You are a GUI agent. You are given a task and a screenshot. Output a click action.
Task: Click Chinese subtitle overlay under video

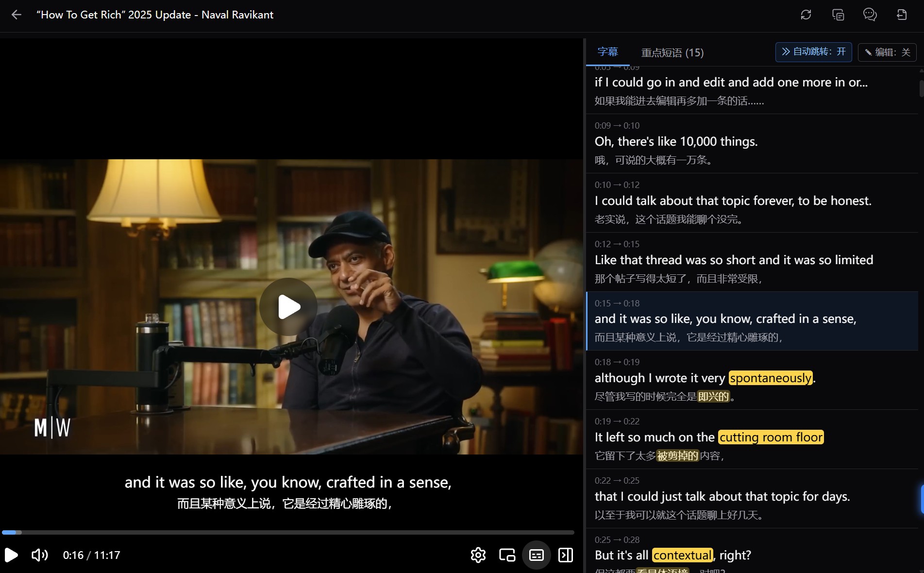tap(285, 504)
